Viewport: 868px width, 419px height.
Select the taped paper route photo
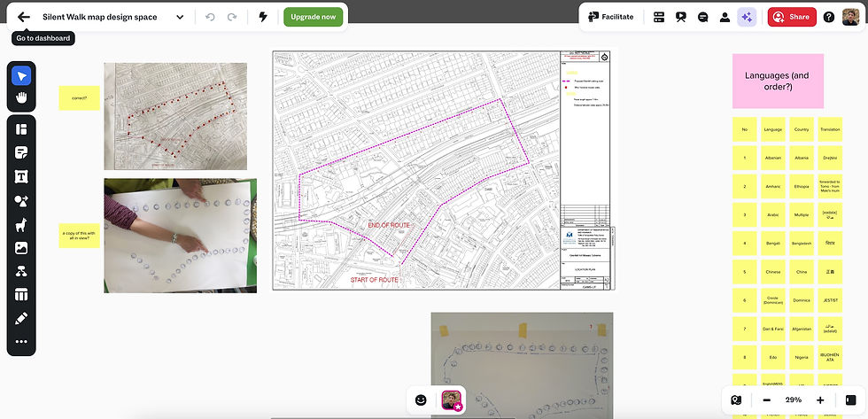click(x=522, y=365)
